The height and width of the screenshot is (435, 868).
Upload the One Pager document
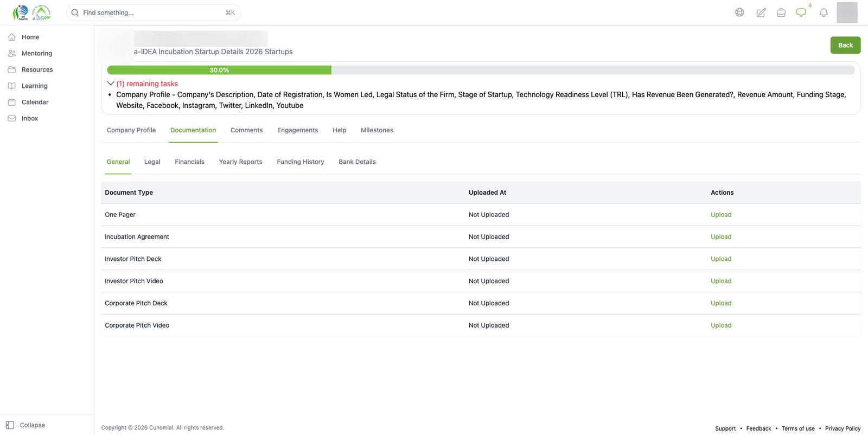click(721, 215)
